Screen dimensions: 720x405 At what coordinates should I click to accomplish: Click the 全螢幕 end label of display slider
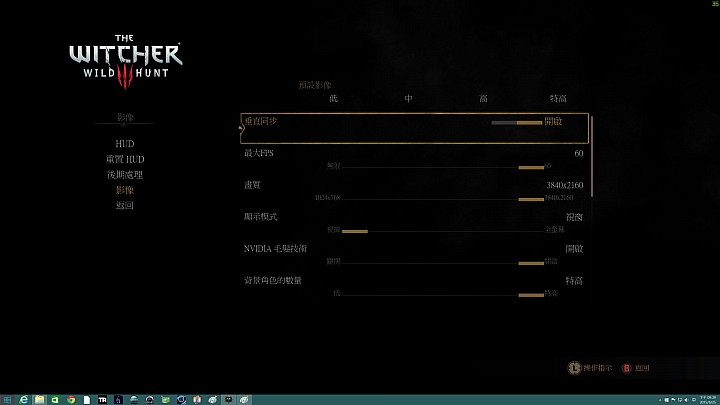click(x=555, y=230)
